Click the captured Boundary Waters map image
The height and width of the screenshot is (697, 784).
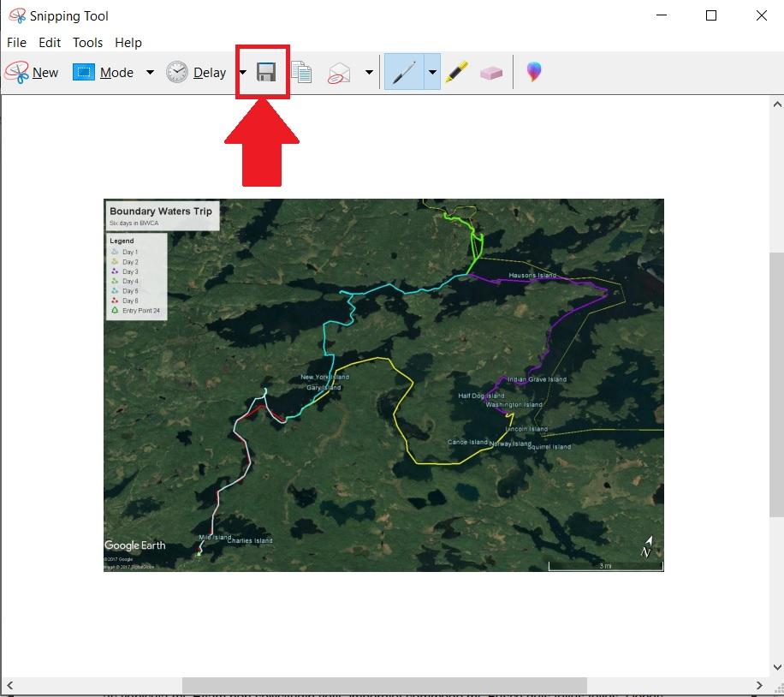tap(383, 384)
